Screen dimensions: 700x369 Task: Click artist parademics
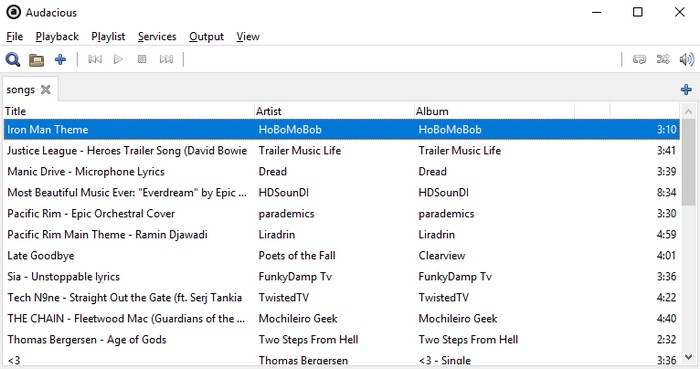286,214
